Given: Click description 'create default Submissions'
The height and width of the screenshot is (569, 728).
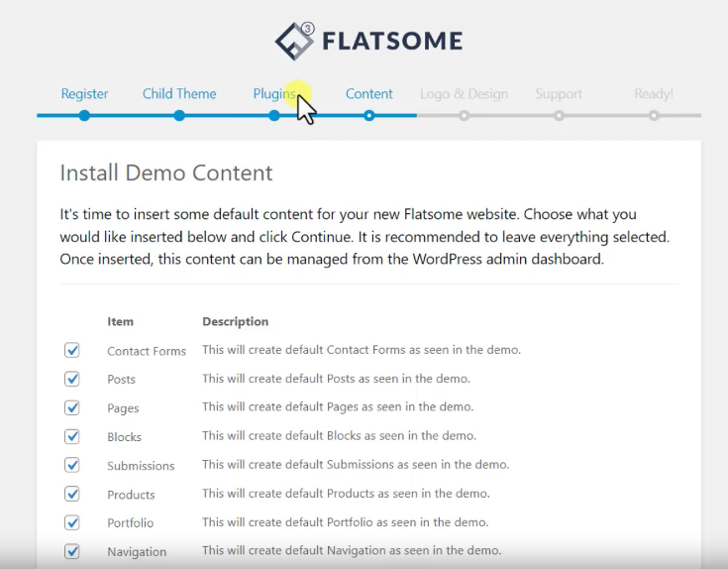Looking at the screenshot, I should pyautogui.click(x=356, y=465).
